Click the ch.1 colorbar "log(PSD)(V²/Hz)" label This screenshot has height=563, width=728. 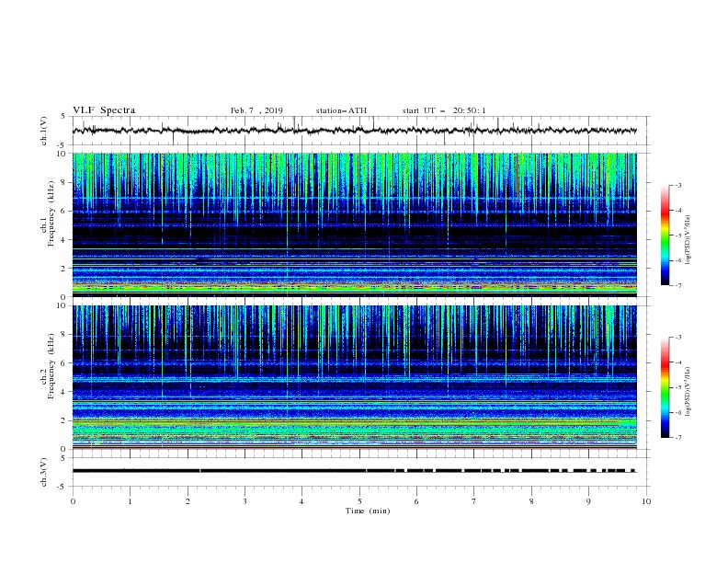[x=688, y=240]
